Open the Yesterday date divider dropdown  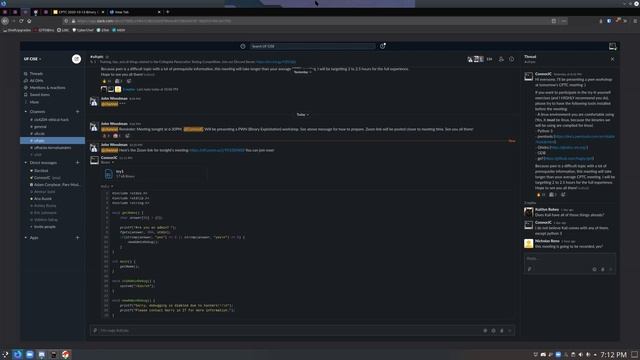pos(302,72)
